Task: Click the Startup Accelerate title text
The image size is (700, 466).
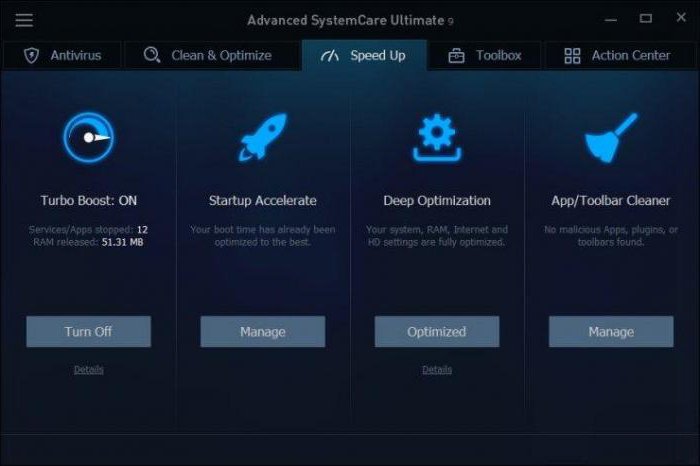Action: [262, 200]
